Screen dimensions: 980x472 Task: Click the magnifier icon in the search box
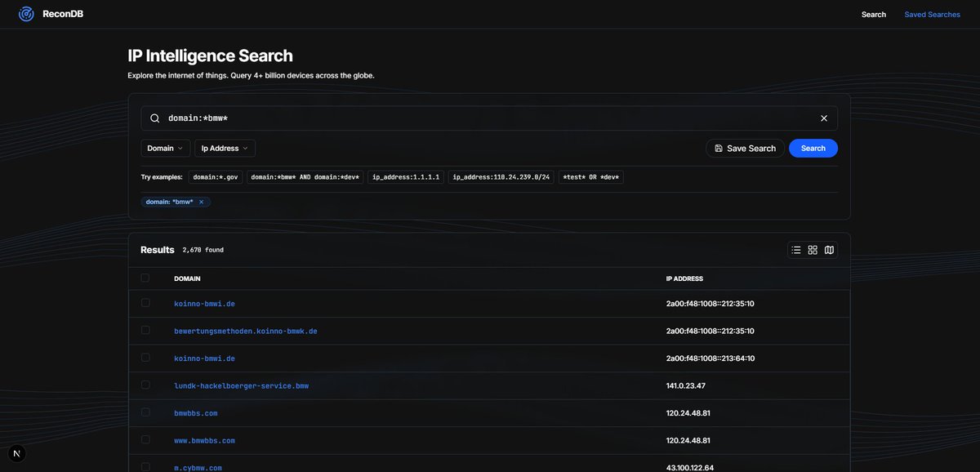(x=155, y=118)
